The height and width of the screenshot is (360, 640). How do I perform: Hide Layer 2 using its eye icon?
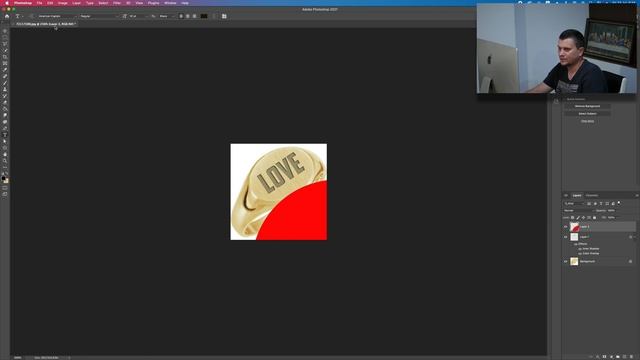(565, 227)
